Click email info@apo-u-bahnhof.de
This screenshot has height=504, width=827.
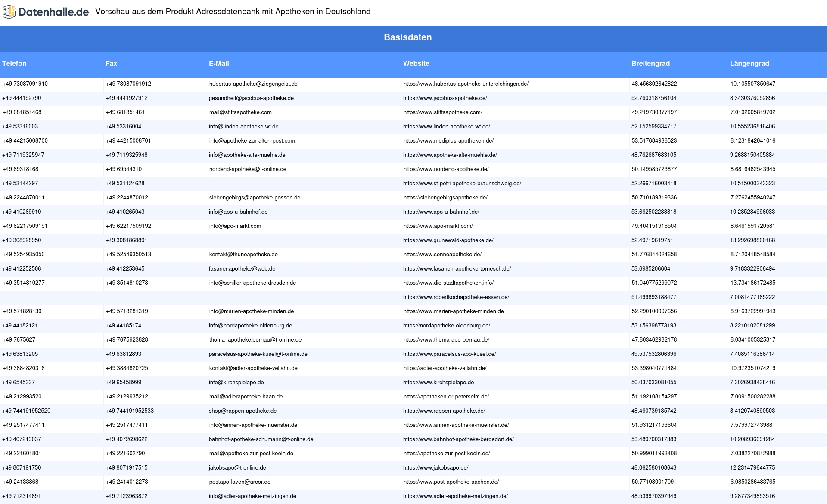(238, 212)
